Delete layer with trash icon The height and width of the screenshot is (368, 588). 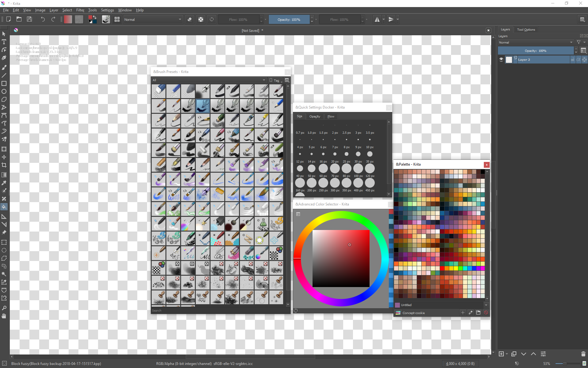(x=583, y=354)
